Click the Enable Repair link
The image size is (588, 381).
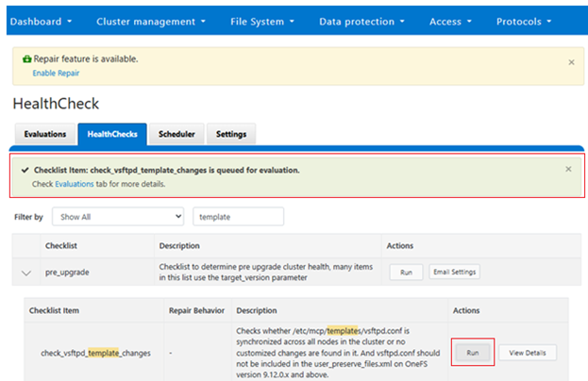[x=56, y=73]
